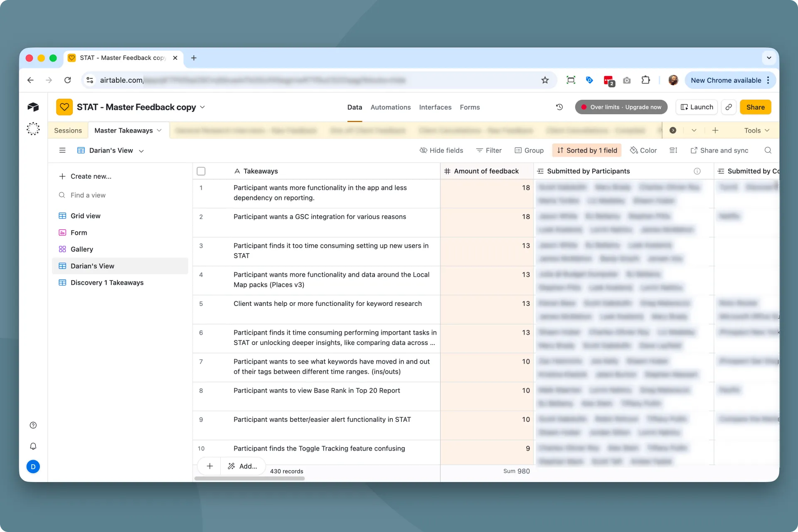Image resolution: width=798 pixels, height=532 pixels.
Task: Switch to the Data tab
Action: click(x=355, y=107)
